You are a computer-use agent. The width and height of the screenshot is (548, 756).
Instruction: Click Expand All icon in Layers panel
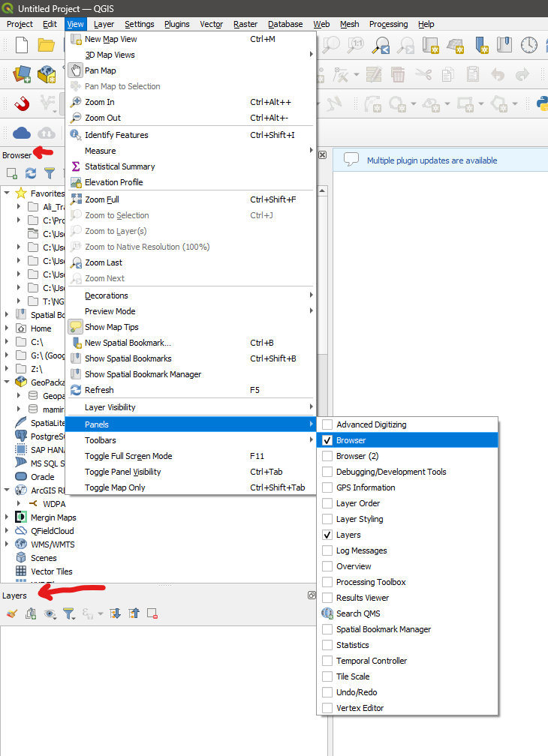pos(115,613)
